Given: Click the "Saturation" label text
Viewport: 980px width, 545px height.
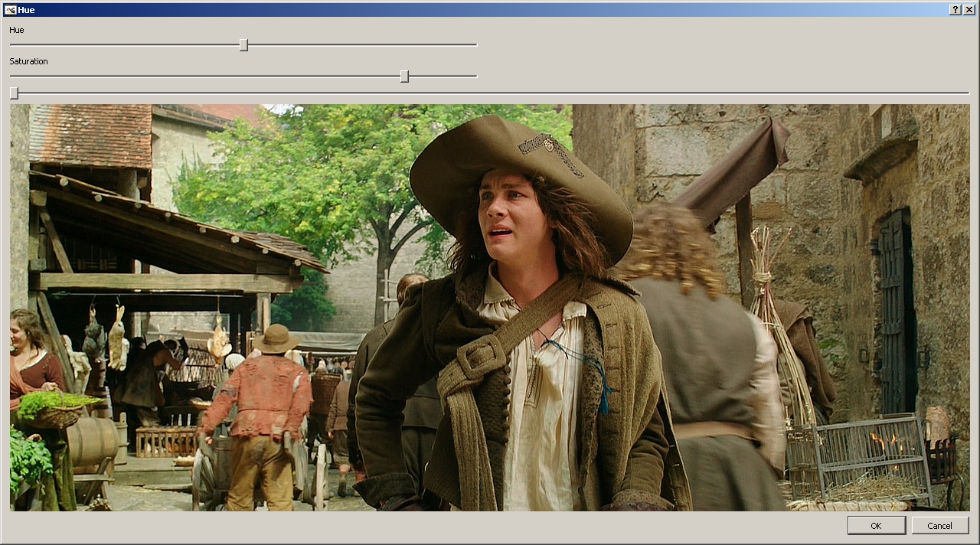Looking at the screenshot, I should [28, 61].
